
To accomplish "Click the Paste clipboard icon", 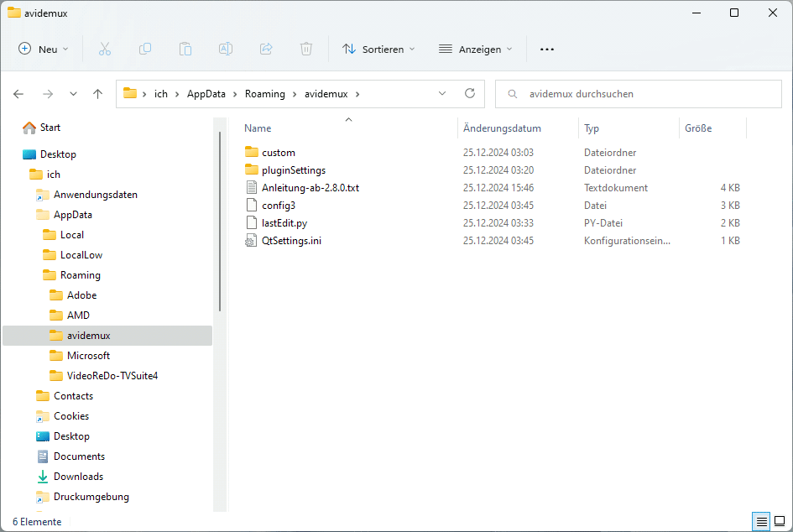I will [185, 49].
